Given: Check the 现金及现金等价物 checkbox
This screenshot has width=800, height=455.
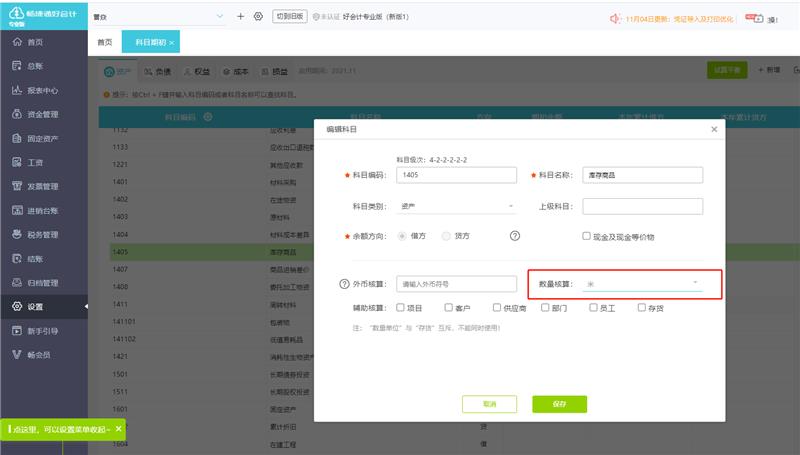Looking at the screenshot, I should [586, 236].
